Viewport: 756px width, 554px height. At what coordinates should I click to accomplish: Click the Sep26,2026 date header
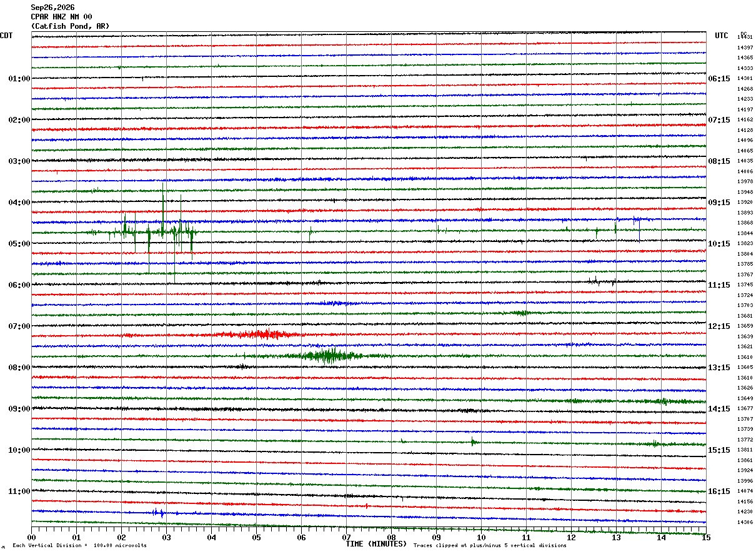52,8
